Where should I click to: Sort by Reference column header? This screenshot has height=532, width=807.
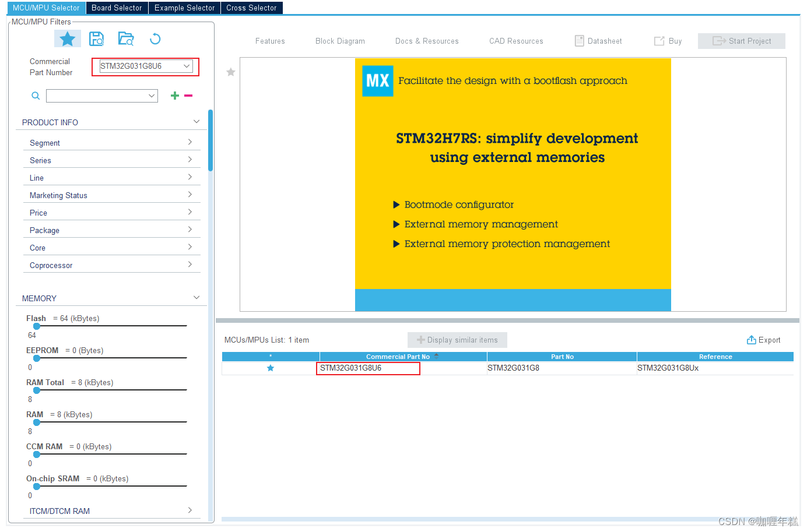point(715,357)
